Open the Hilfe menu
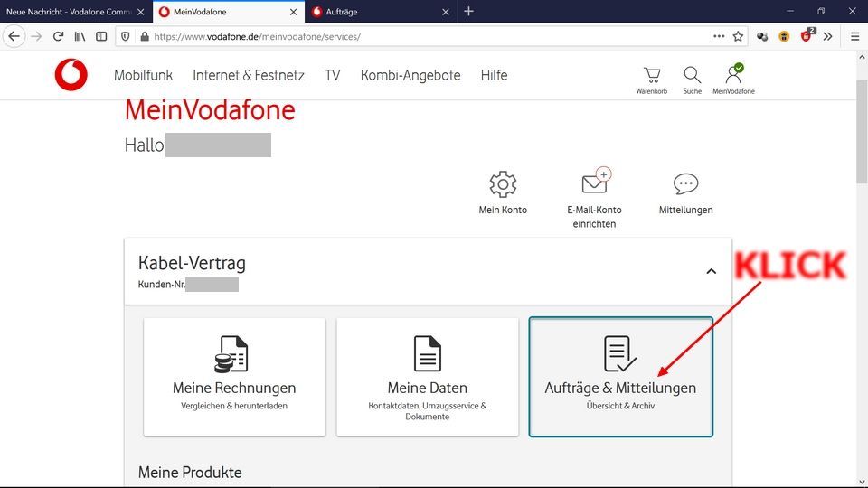This screenshot has width=868, height=488. (494, 75)
